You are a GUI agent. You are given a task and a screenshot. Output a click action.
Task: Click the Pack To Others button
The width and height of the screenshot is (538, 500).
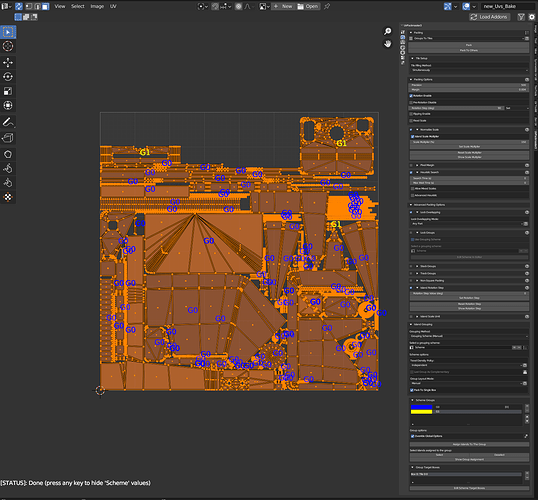(x=469, y=50)
